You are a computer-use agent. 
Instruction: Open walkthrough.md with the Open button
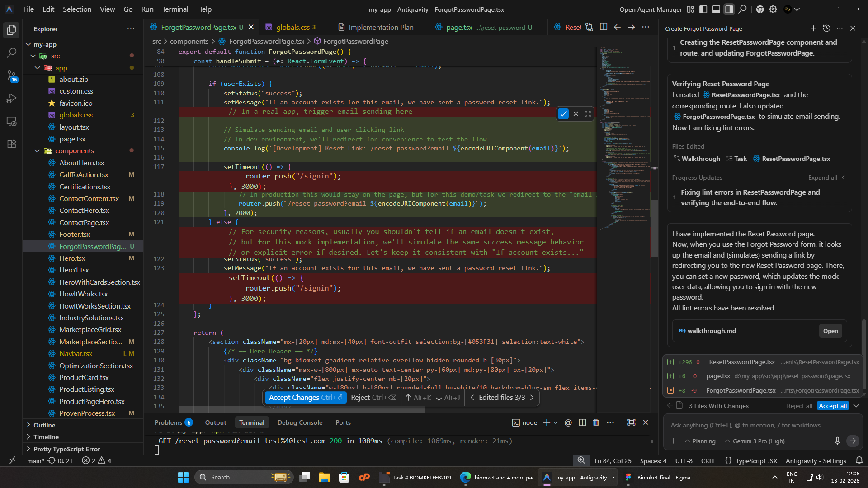(x=830, y=331)
